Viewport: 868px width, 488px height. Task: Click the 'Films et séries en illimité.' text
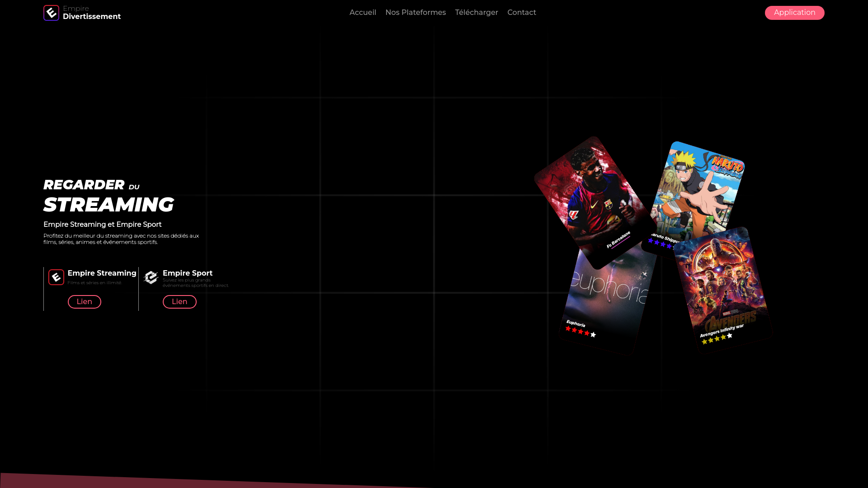coord(95,283)
